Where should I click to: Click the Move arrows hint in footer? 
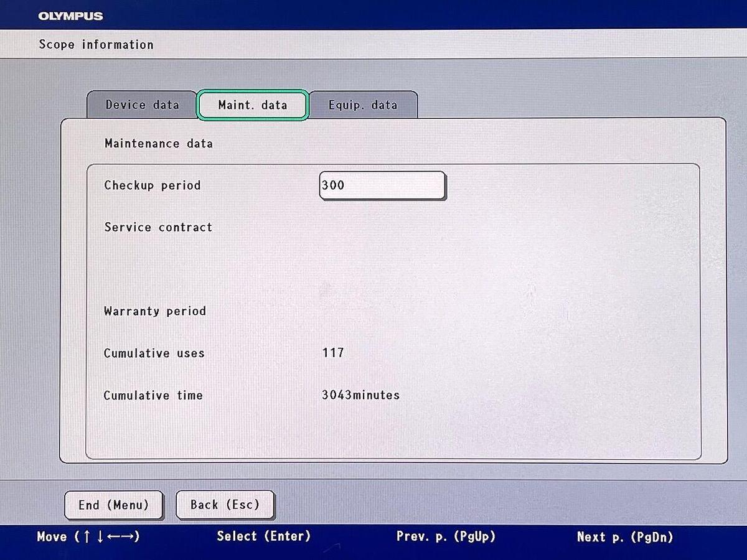coord(88,536)
